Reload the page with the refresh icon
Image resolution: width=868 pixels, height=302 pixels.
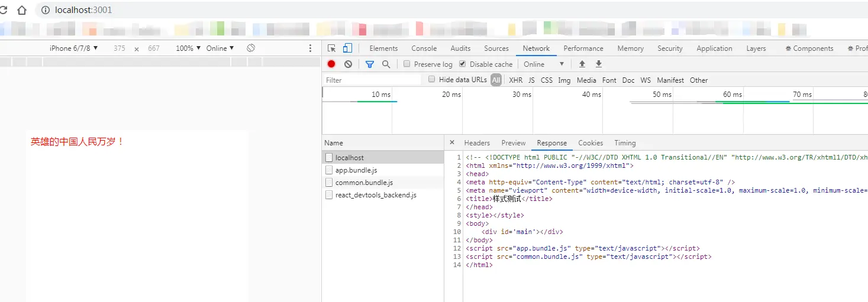[3, 10]
